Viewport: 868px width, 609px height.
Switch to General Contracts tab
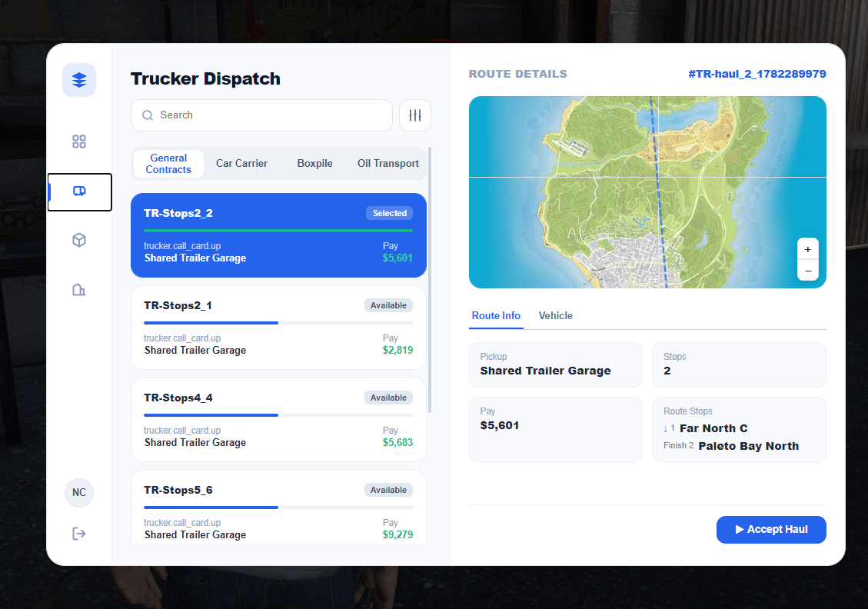pyautogui.click(x=168, y=164)
